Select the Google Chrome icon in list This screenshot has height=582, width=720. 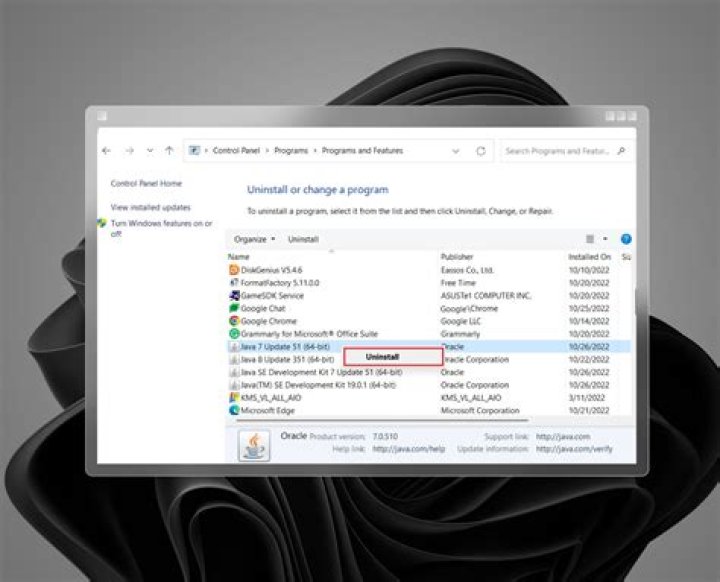(234, 321)
